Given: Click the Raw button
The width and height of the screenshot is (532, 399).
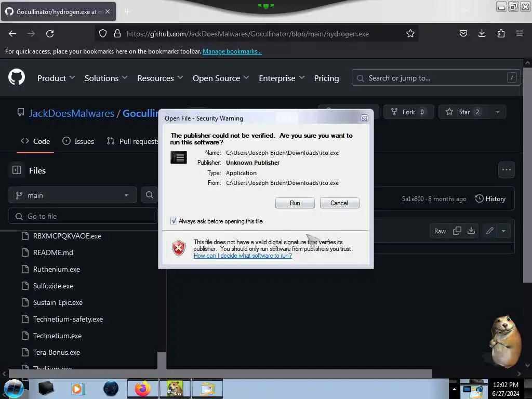Looking at the screenshot, I should pos(440,231).
